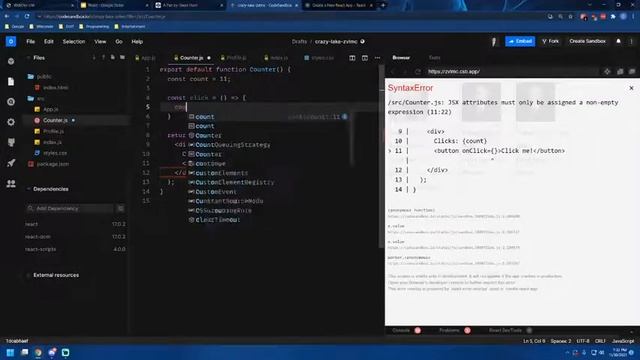This screenshot has height=360, width=640.
Task: Click the upload icon in Files header
Action: pos(103,58)
